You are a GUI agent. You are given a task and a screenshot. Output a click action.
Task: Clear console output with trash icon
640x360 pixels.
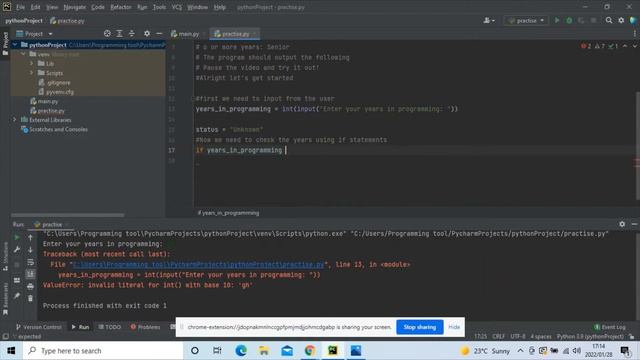31,299
